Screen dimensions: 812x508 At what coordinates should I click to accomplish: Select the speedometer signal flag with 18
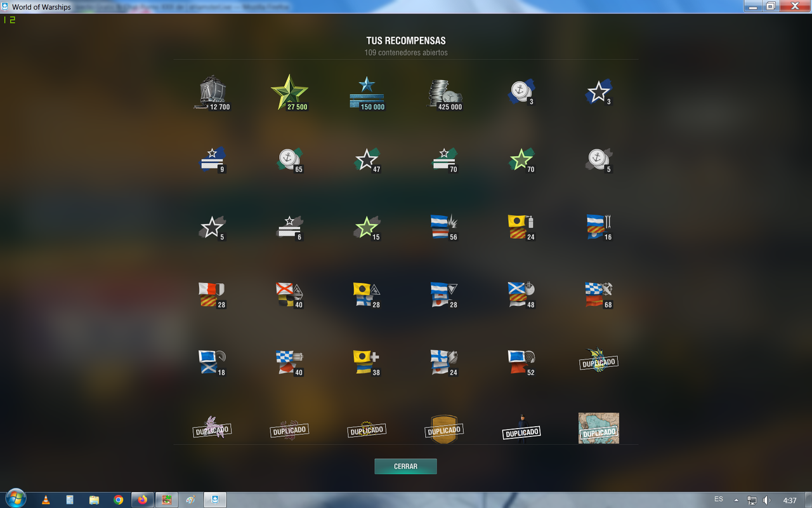[213, 363]
